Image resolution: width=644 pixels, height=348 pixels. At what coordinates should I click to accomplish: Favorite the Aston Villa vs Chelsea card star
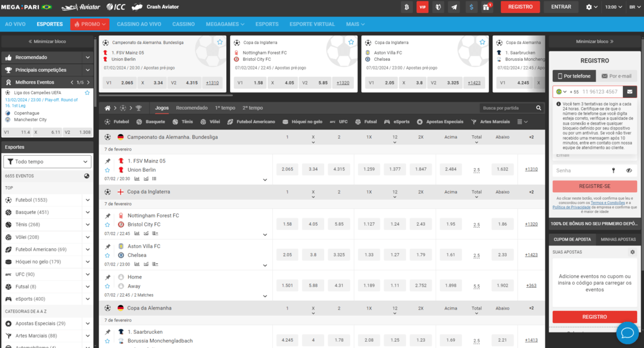(483, 42)
